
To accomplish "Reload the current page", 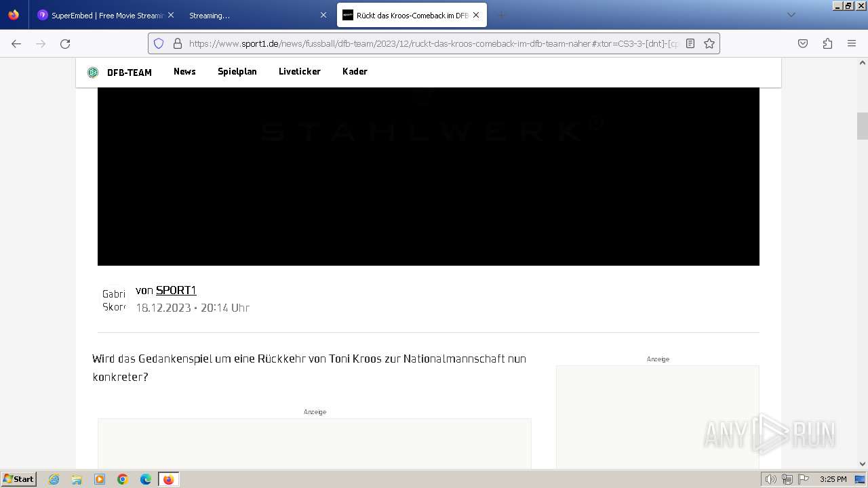I will click(x=65, y=43).
